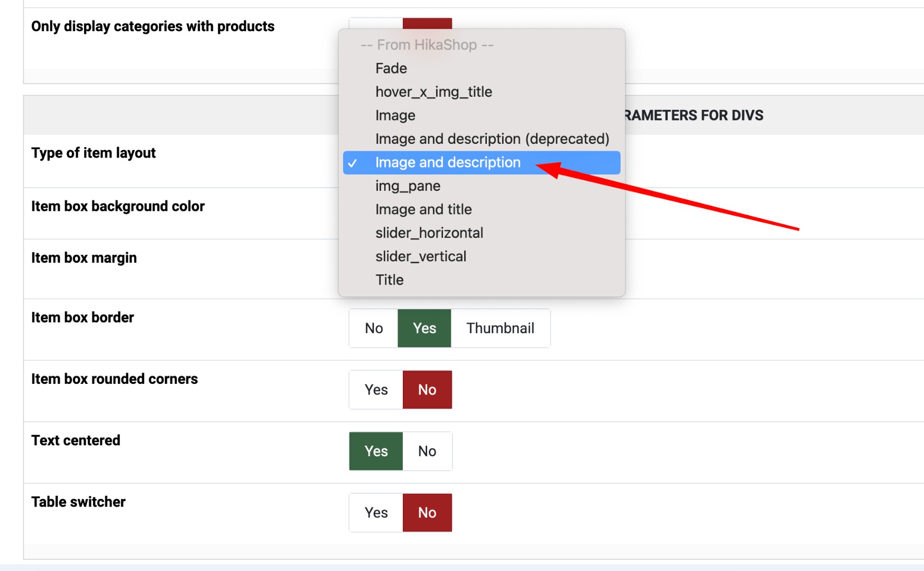Set Item box border to Yes

click(x=424, y=328)
